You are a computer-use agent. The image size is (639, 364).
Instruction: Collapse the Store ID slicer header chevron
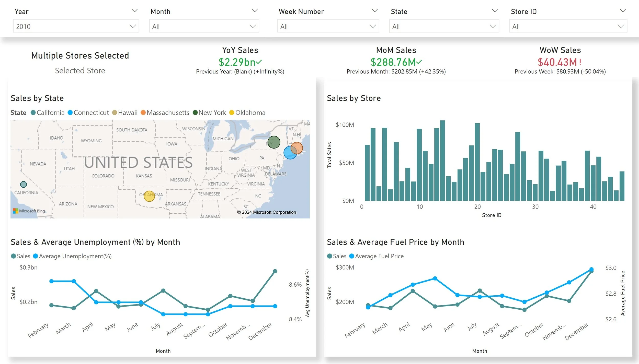point(623,11)
